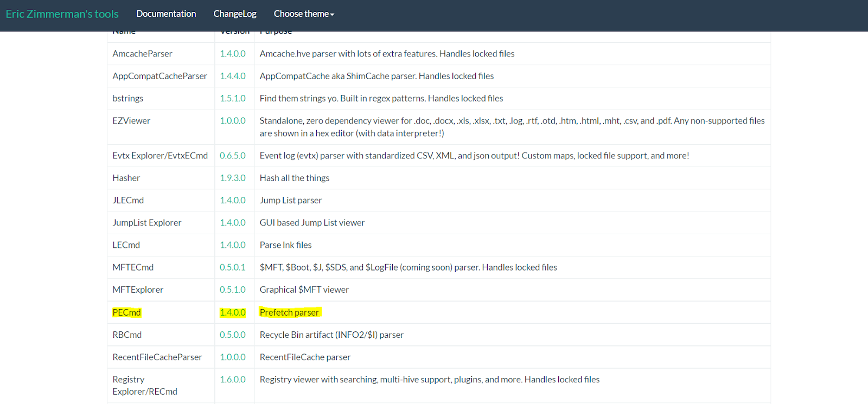Download MFTECmd version 0.5.0.1
Screen dimensions: 868x404
233,267
